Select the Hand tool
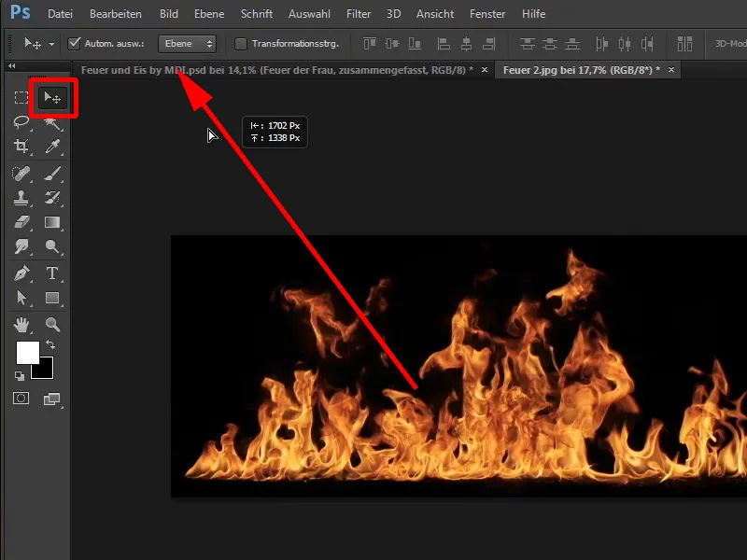 pyautogui.click(x=23, y=324)
